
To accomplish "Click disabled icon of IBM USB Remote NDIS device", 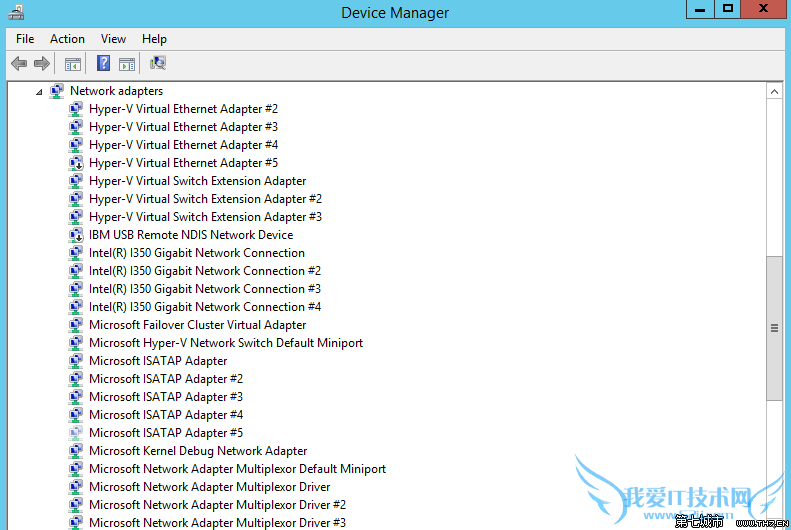I will [x=76, y=235].
